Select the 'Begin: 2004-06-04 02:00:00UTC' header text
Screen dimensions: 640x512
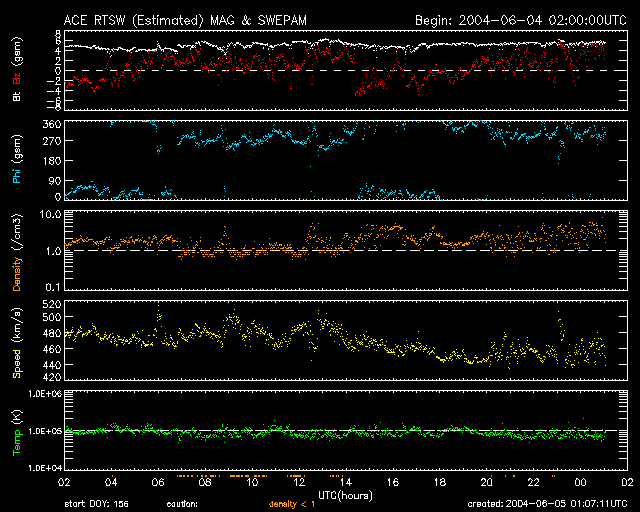[521, 20]
